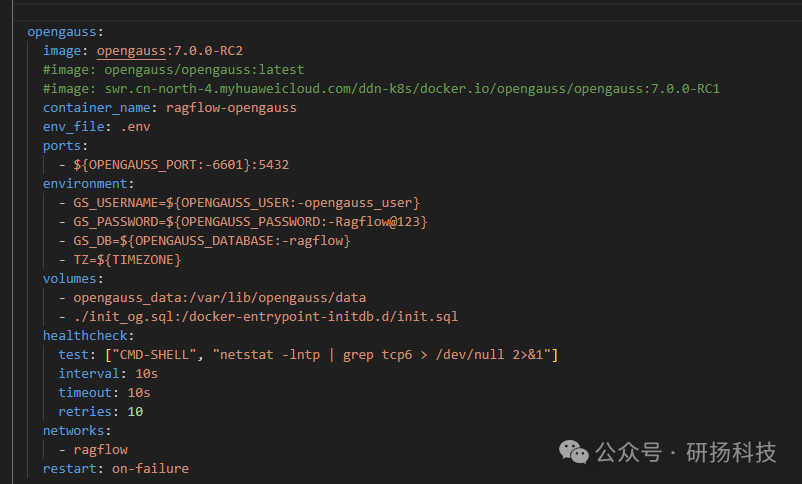802x484 pixels.
Task: Click the opengauss top-level service key
Action: (x=62, y=32)
